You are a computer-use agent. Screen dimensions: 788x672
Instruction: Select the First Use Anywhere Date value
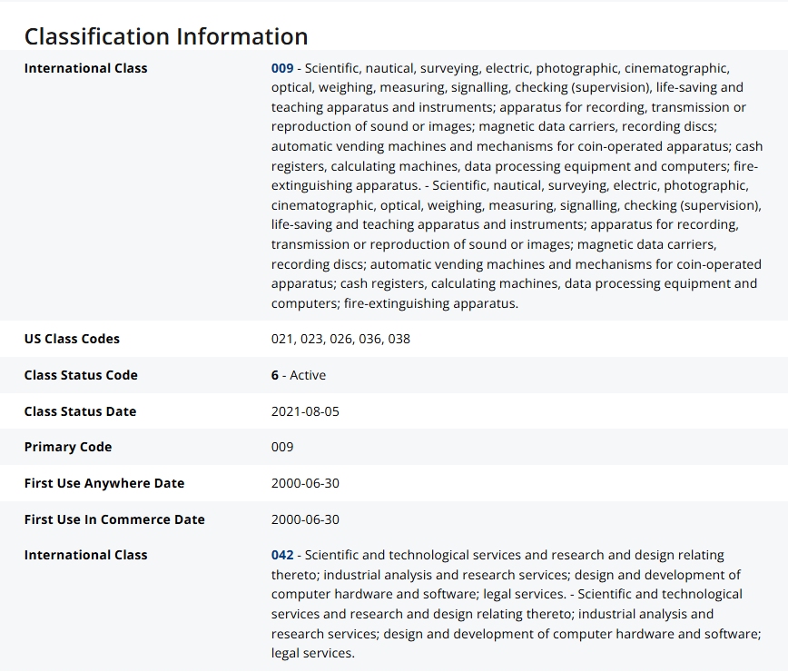(x=305, y=483)
